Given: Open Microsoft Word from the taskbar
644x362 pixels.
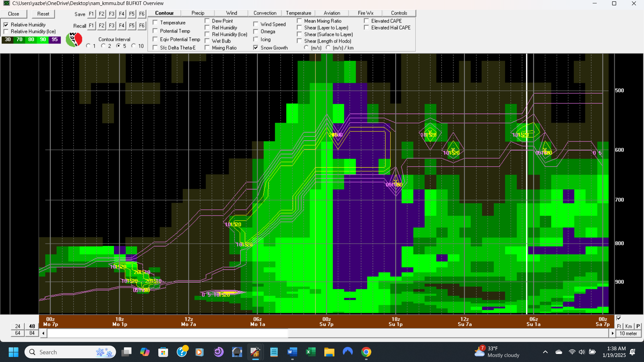Looking at the screenshot, I should coord(292,352).
